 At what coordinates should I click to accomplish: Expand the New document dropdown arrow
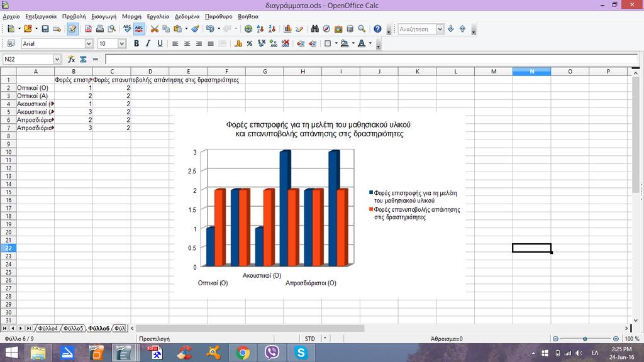pos(19,29)
